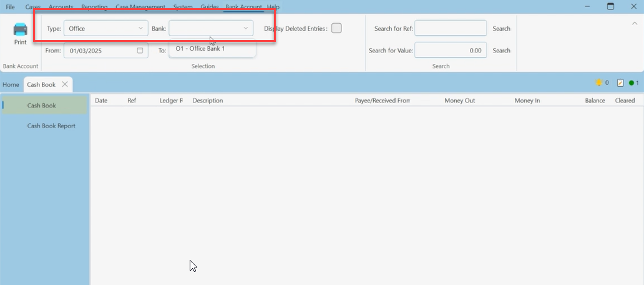Click Search next to Search for Ref
The width and height of the screenshot is (644, 285).
click(502, 29)
